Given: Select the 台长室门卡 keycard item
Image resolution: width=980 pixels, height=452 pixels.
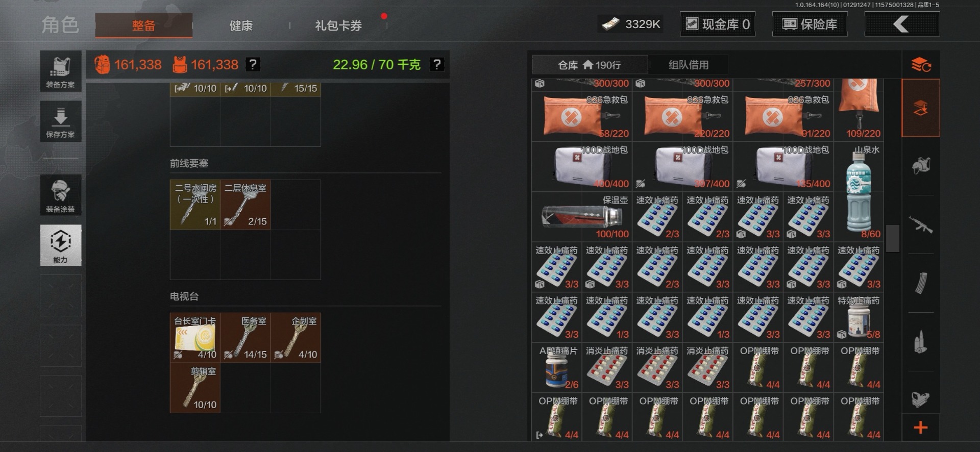Looking at the screenshot, I should tap(195, 338).
